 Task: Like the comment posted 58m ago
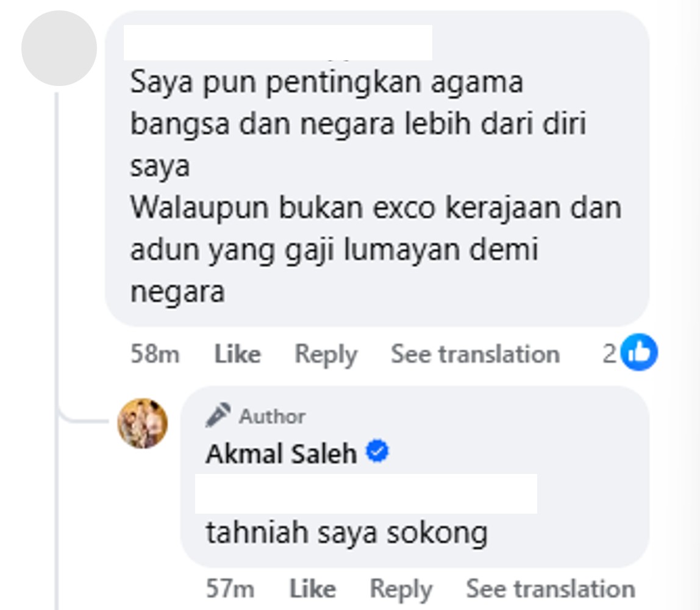coord(238,354)
